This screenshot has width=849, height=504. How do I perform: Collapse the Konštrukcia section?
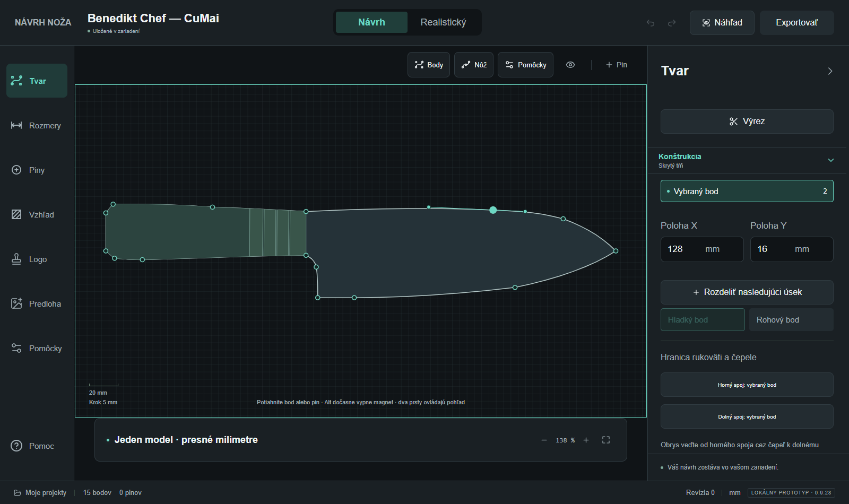831,160
